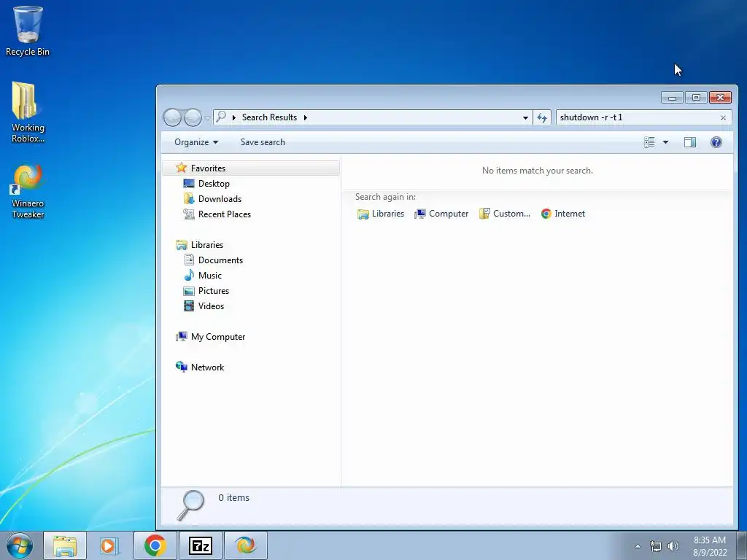This screenshot has height=560, width=747.
Task: Show hidden tray icons
Action: point(638,546)
